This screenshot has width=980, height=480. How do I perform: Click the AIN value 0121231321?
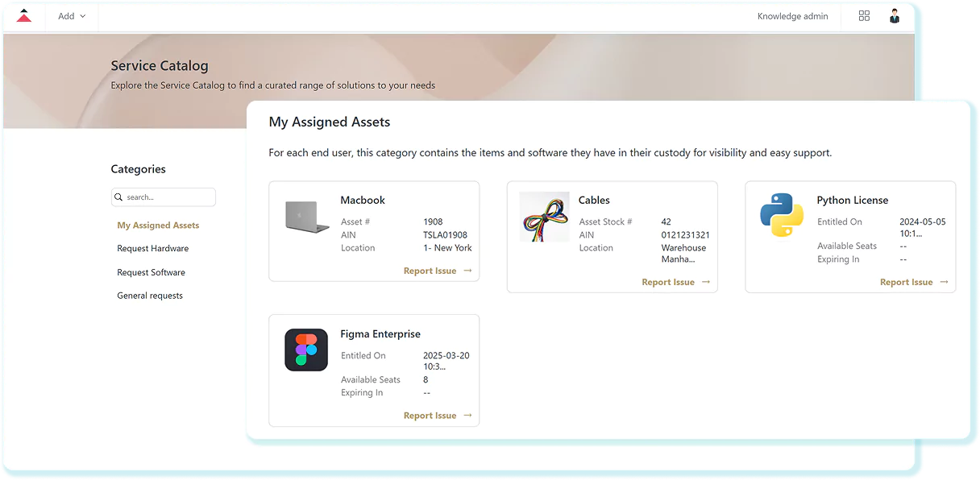pos(685,235)
